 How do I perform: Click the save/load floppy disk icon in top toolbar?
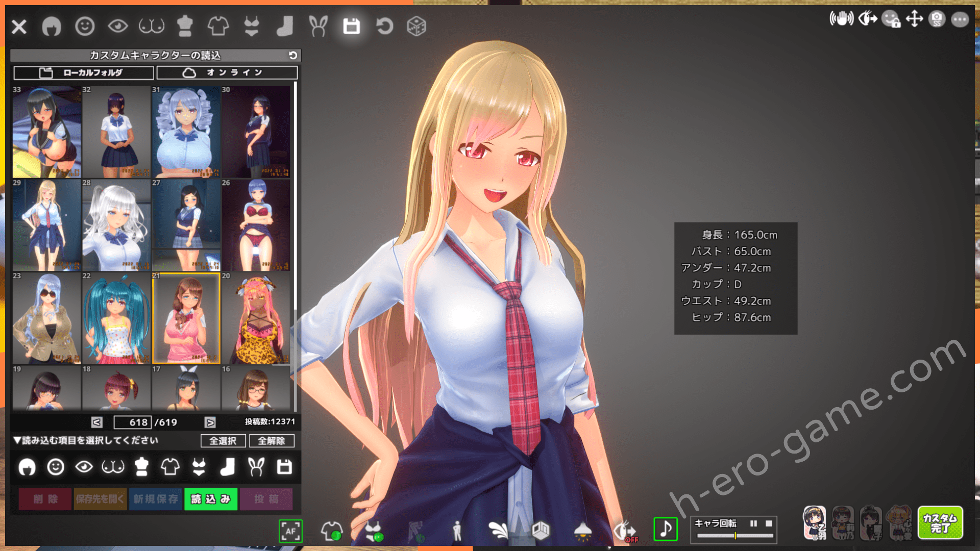[x=351, y=26]
